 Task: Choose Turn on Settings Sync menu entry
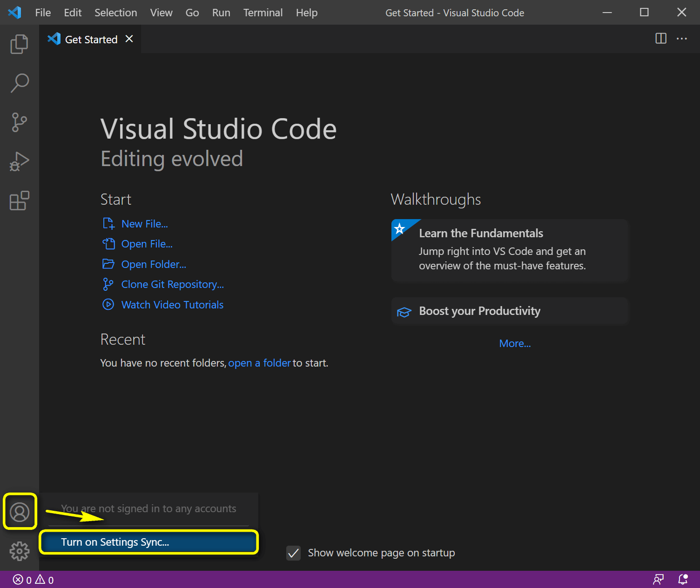(148, 542)
